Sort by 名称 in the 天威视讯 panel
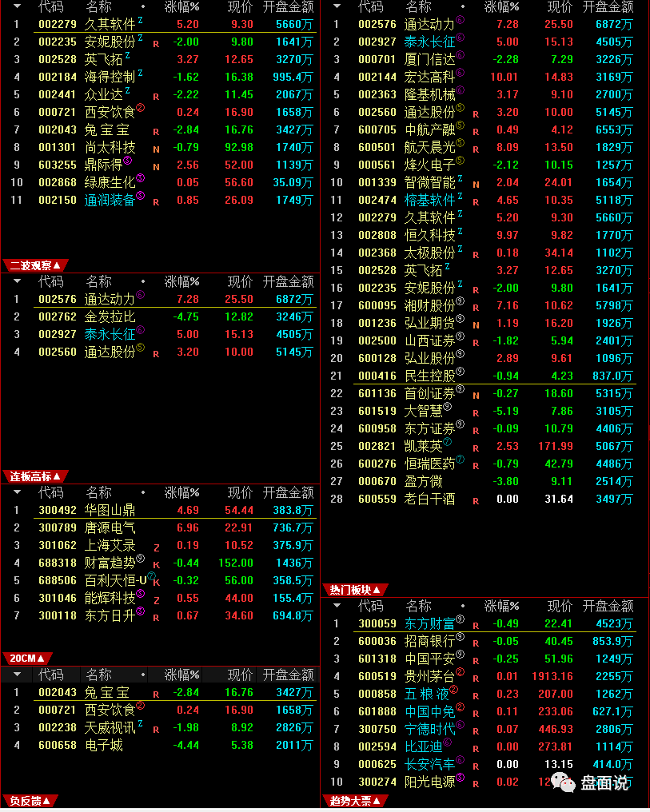Screen dimensions: 650x812 pos(98,675)
